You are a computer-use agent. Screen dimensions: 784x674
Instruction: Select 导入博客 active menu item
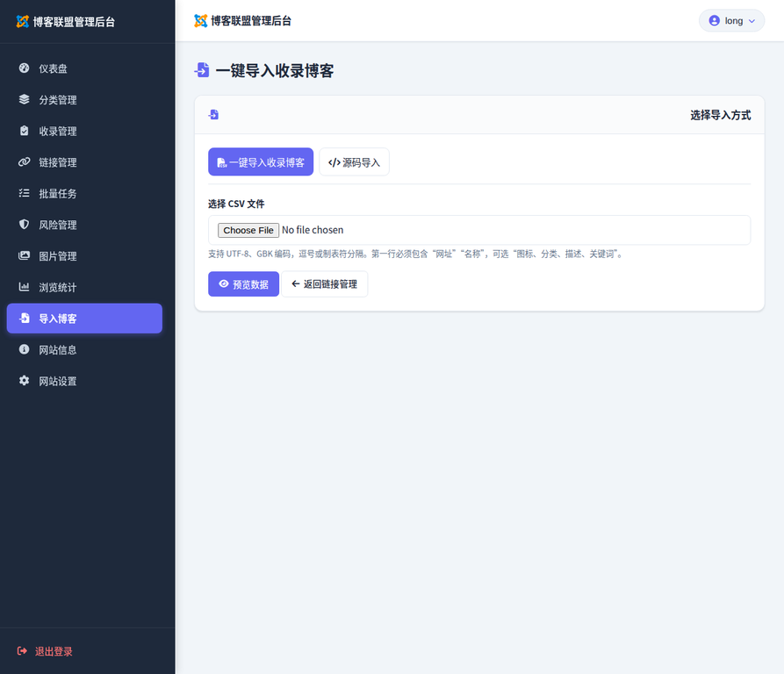84,319
